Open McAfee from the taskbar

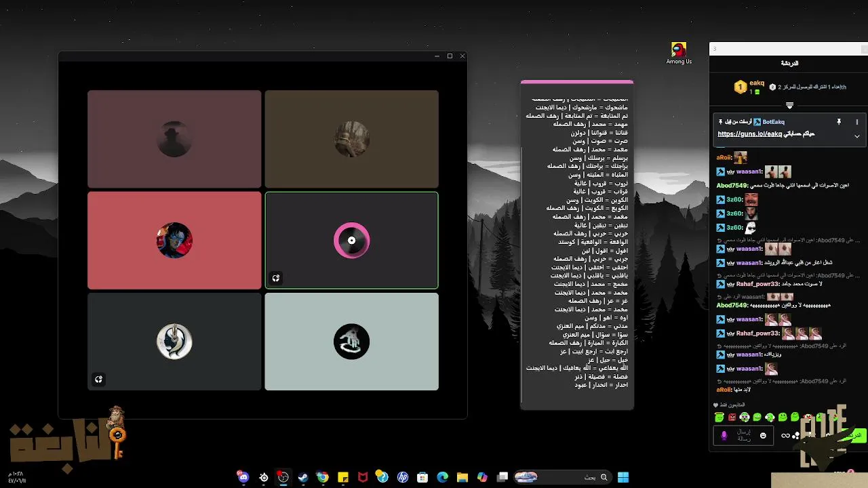pos(363,477)
